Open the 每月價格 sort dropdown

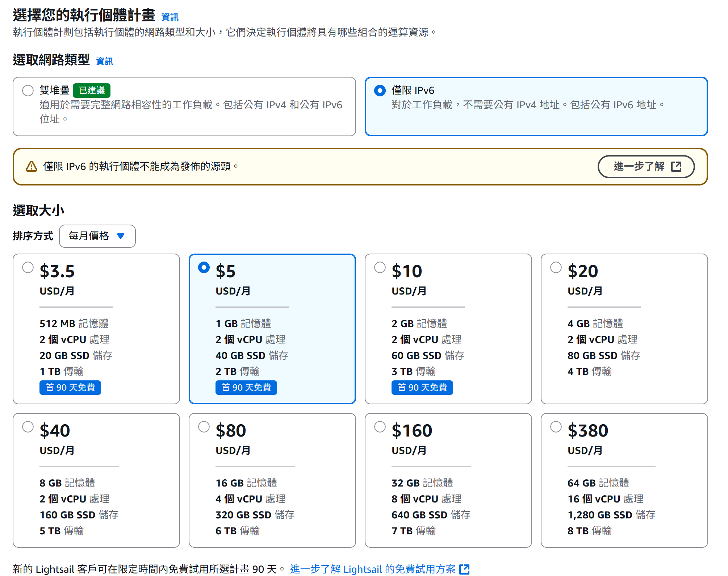click(97, 236)
